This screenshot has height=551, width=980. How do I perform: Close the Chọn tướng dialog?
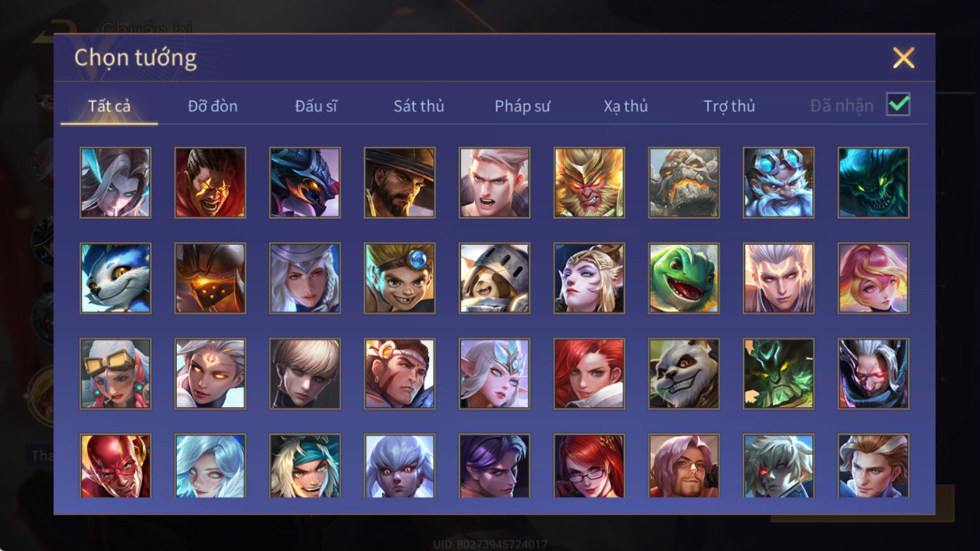[x=903, y=58]
